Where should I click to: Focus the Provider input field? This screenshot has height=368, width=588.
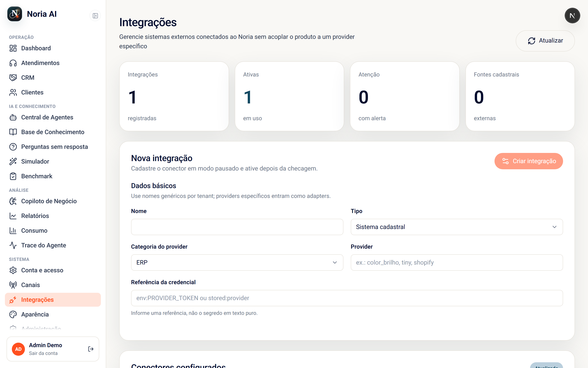click(457, 262)
